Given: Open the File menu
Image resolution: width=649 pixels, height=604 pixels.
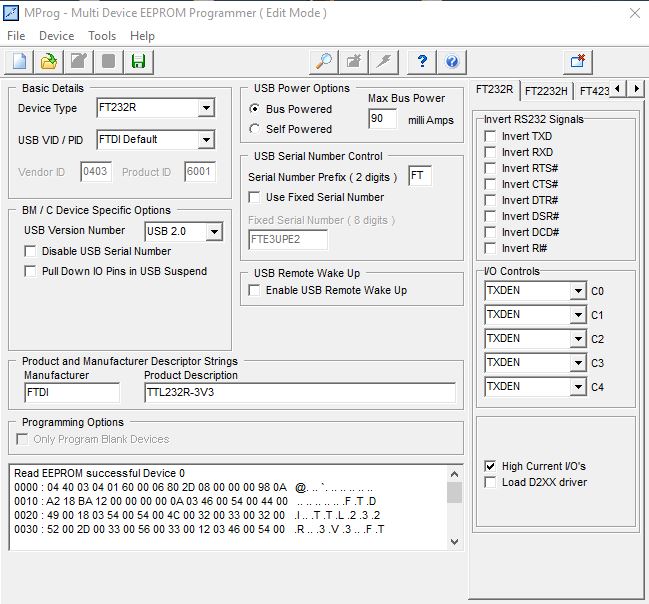Looking at the screenshot, I should 16,36.
